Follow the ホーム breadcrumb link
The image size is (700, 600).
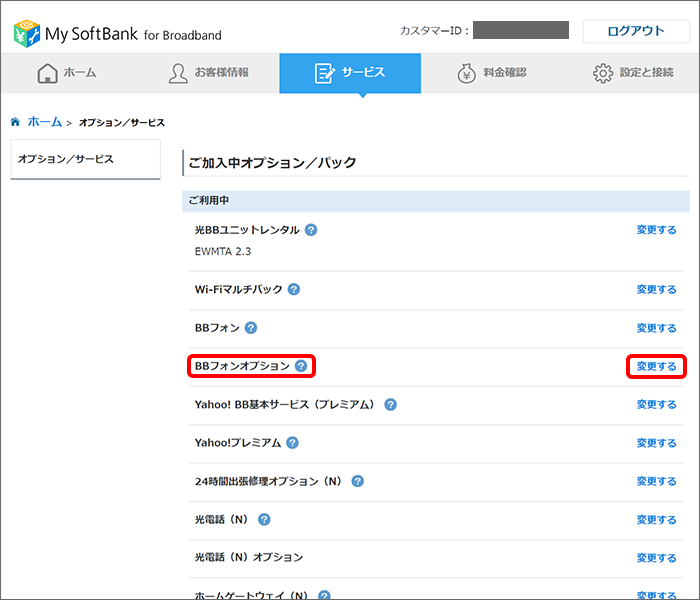click(x=45, y=121)
